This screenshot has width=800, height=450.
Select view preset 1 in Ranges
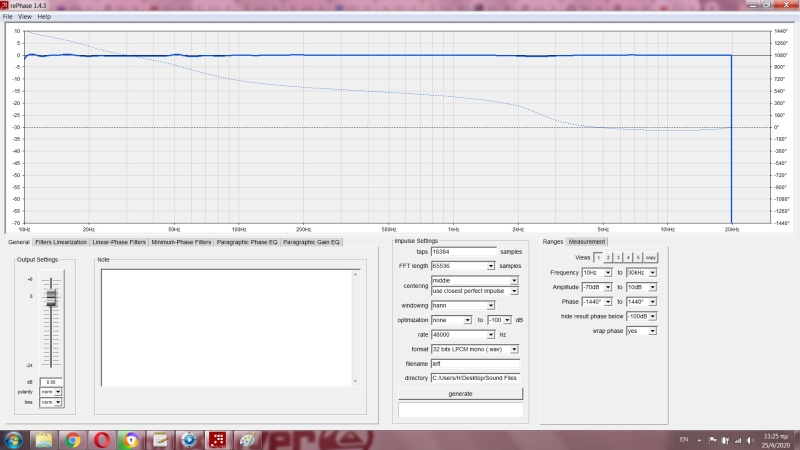click(x=598, y=257)
